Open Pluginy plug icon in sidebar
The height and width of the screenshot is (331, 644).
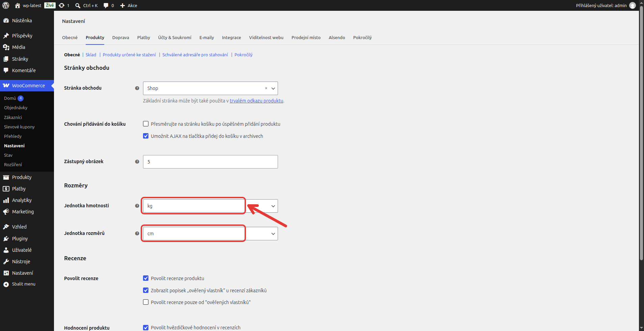coord(6,239)
